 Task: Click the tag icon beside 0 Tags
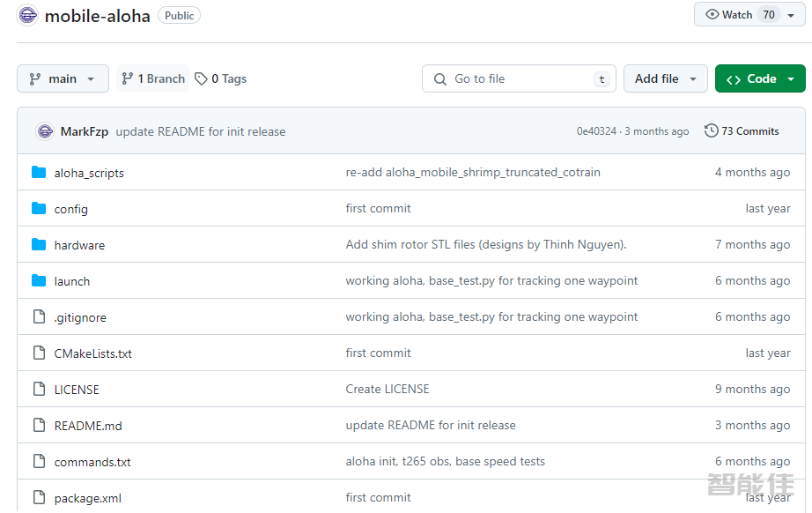(201, 78)
